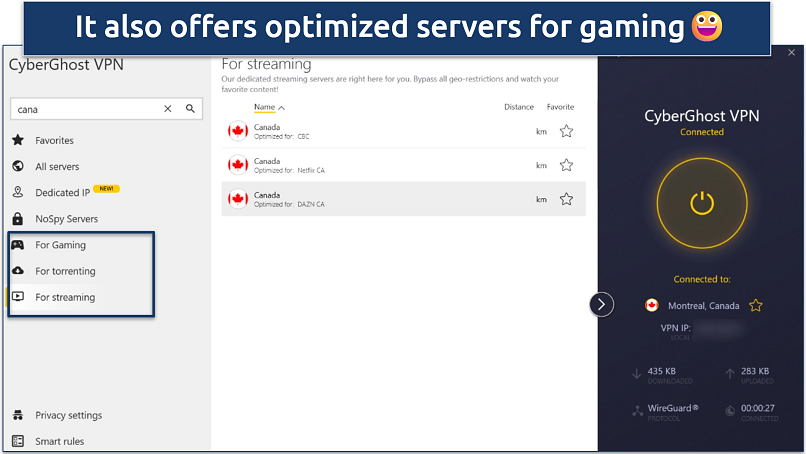This screenshot has height=454, width=806.
Task: Close the CyberGhost window with X
Action: pos(792,52)
